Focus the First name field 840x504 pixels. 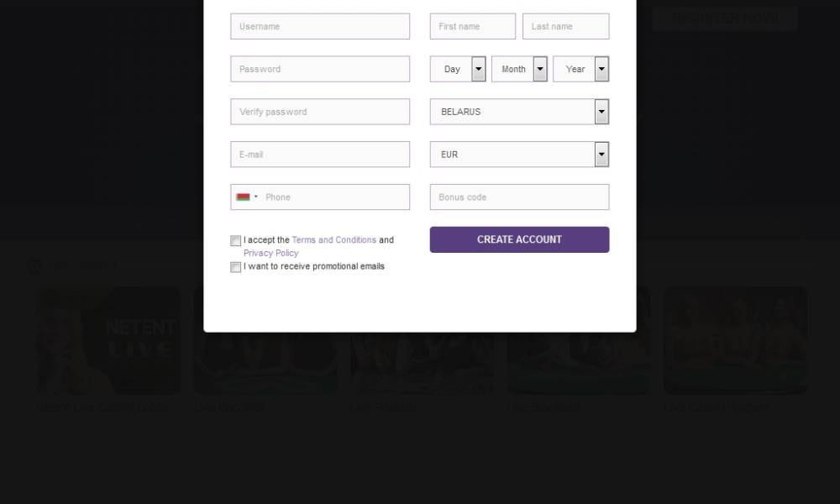(x=473, y=26)
